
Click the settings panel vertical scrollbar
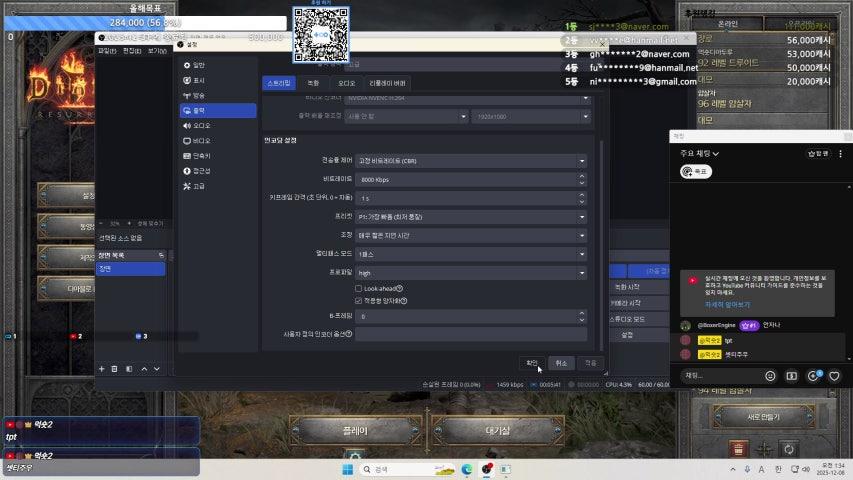[x=601, y=245]
